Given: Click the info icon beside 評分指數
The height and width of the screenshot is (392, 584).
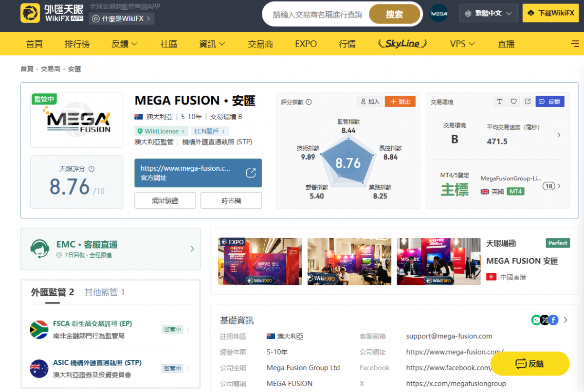Looking at the screenshot, I should (309, 102).
